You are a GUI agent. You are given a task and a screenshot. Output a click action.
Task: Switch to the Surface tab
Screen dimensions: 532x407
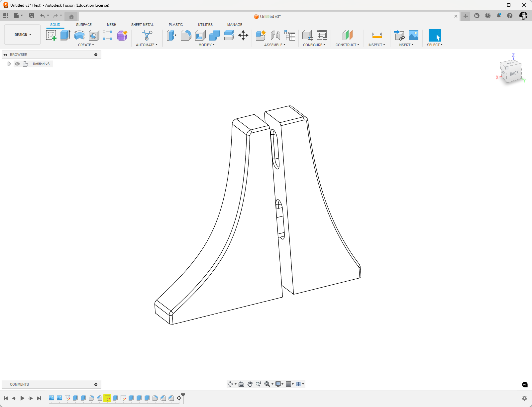(84, 25)
